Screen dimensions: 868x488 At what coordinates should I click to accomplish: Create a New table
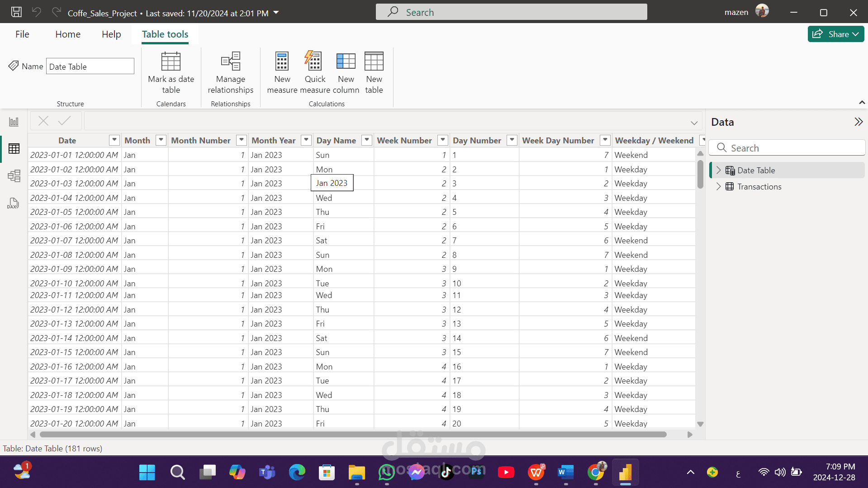pos(374,72)
